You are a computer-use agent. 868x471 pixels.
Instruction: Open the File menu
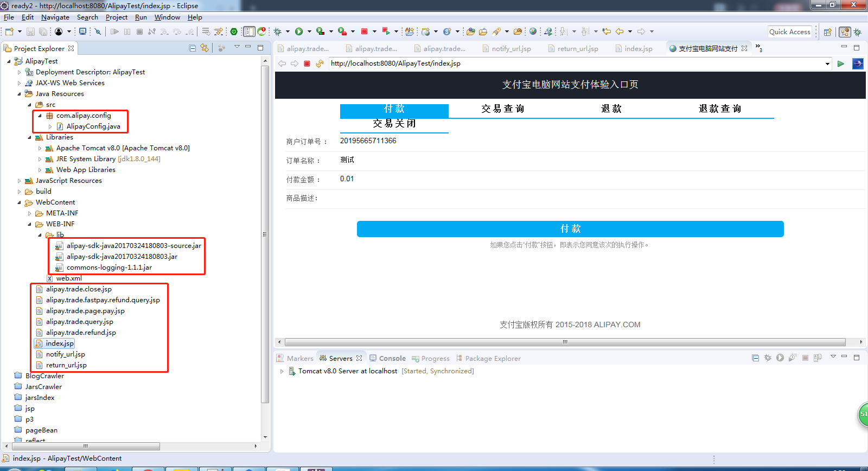[x=9, y=17]
